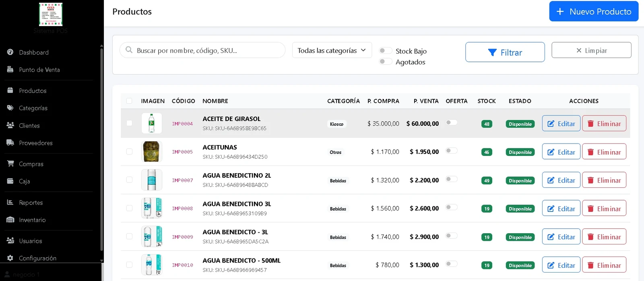Toggle the Oferta switch for ACEITE DE GIRASOL
Screen dimensions: 644x281
[x=452, y=122]
